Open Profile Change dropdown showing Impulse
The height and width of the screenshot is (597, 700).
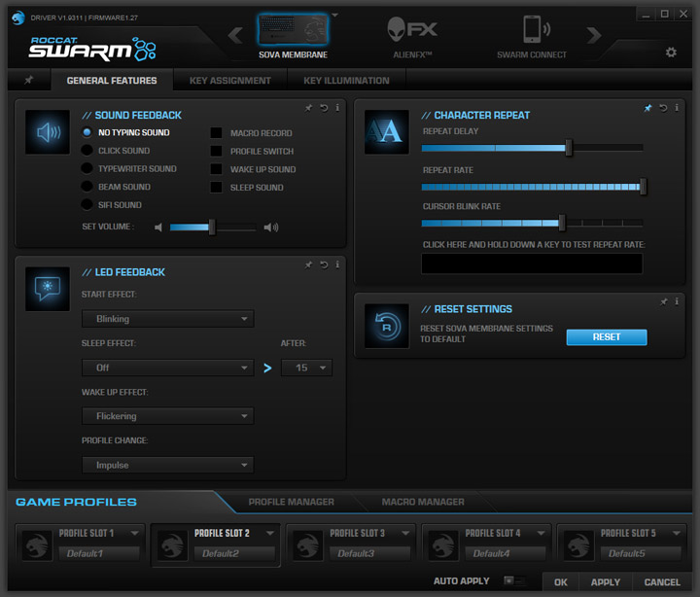point(168,465)
